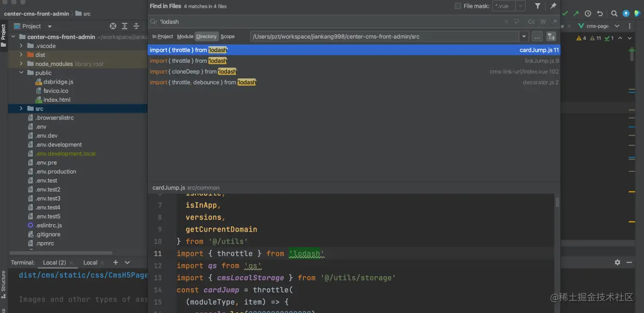Expand the src folder
Screen dimensions: 644x313
click(x=21, y=108)
